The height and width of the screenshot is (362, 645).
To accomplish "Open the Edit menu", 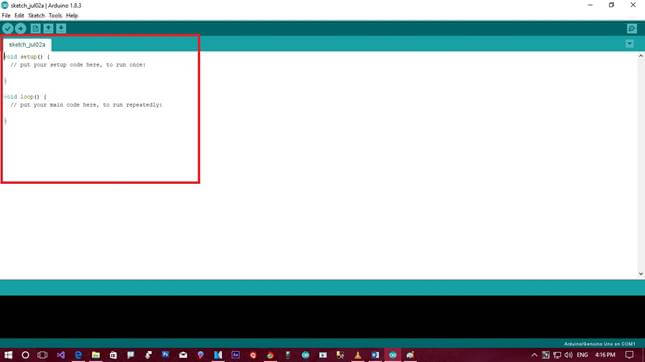I will pyautogui.click(x=19, y=16).
